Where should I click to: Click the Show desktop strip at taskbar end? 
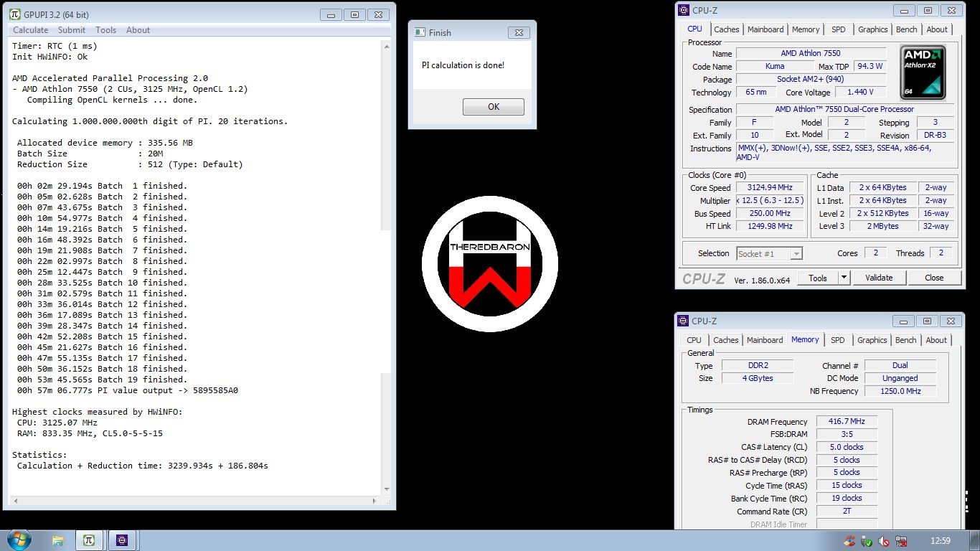pyautogui.click(x=975, y=540)
